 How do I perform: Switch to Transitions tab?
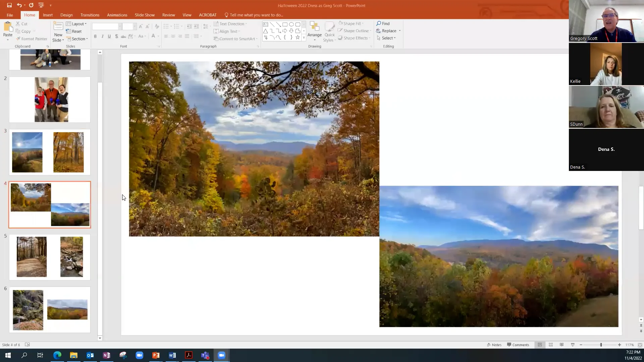point(90,15)
